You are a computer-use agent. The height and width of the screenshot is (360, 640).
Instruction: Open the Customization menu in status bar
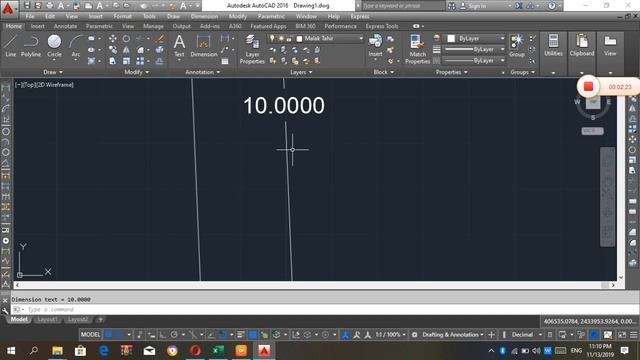point(633,335)
